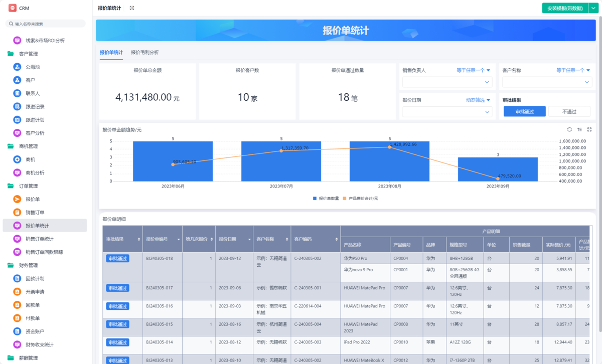The width and height of the screenshot is (602, 364).
Task: Open the 报价单 form in the sidebar
Action: [45, 199]
